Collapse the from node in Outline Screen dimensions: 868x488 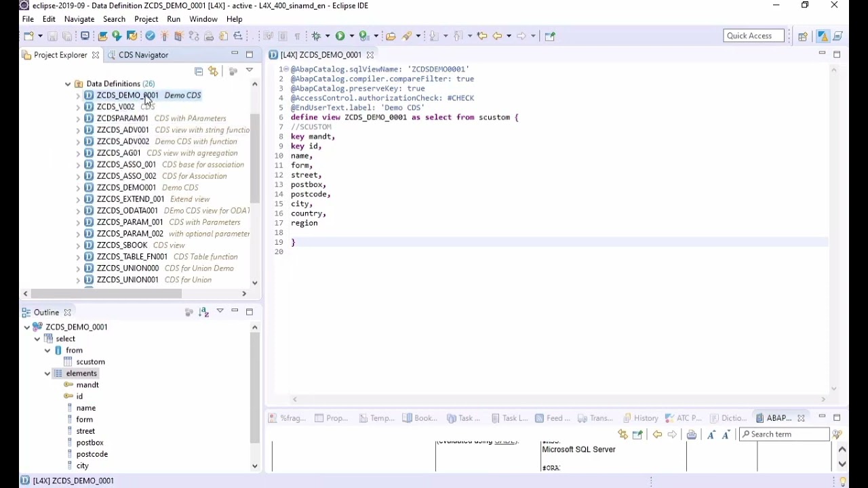tap(47, 350)
